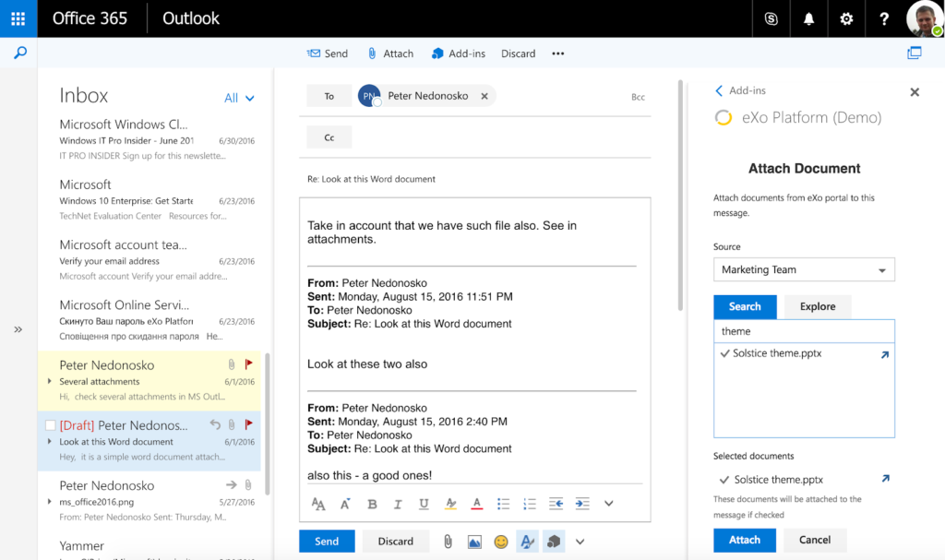This screenshot has height=560, width=945.
Task: Click the add-ins icon in bottom toolbar
Action: coord(554,542)
